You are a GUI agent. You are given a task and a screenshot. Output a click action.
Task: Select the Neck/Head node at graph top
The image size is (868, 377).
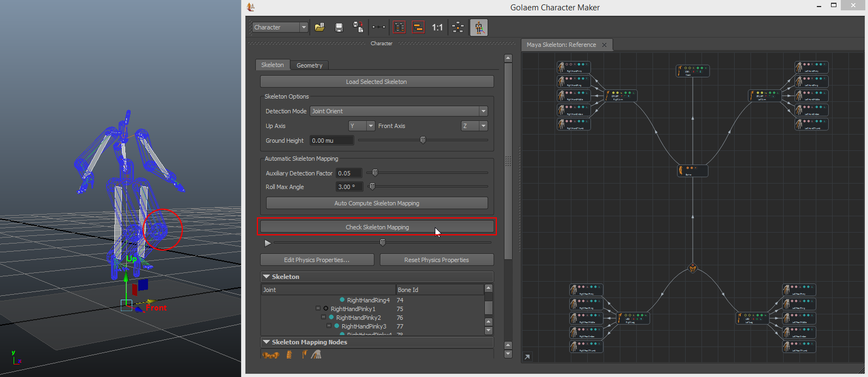click(692, 71)
